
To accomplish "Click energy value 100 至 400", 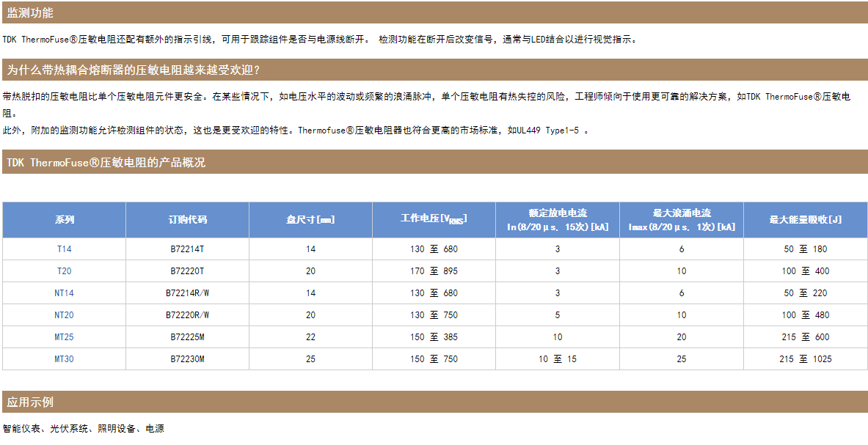I will (x=806, y=271).
